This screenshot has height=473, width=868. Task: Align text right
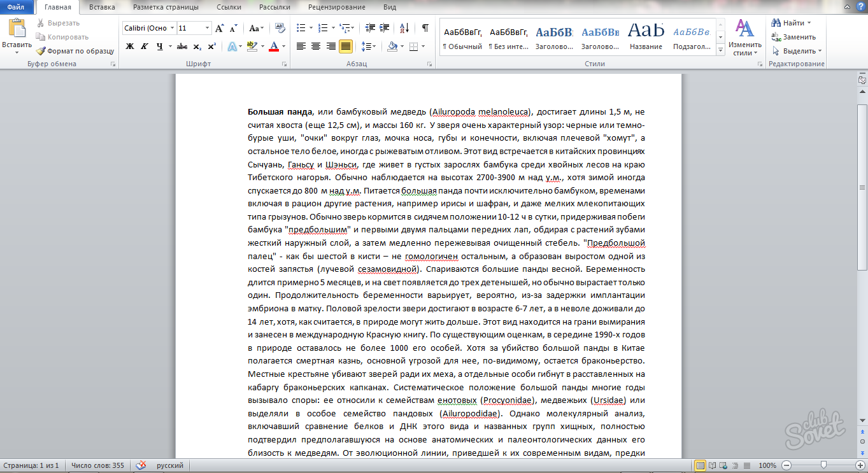click(x=331, y=46)
